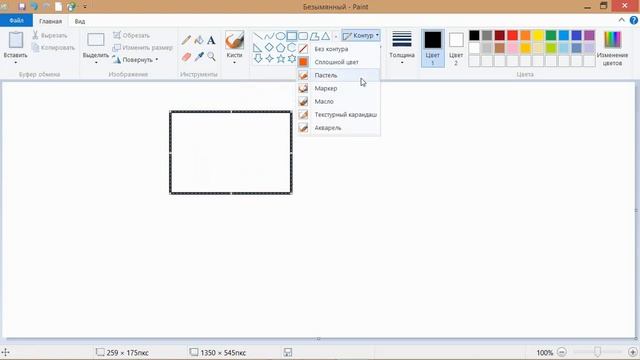Viewport: 640px width, 360px height.
Task: Choose Пастель outline option
Action: click(338, 75)
